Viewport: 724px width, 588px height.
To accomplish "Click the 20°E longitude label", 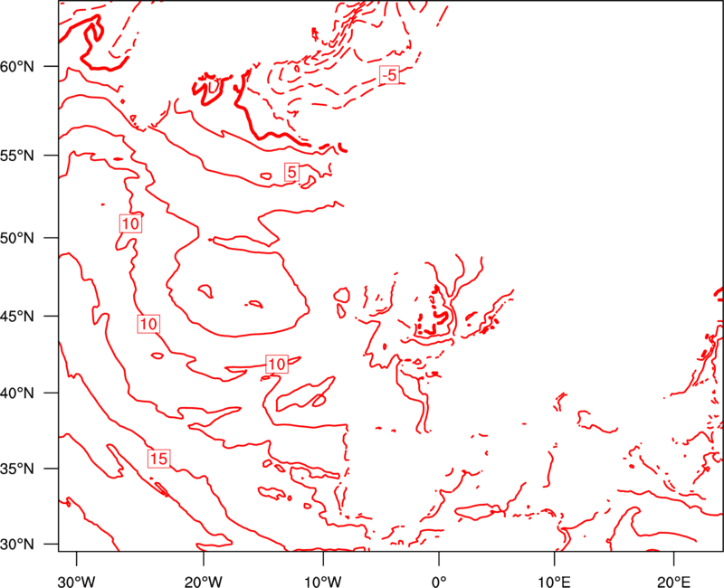I will pos(673,582).
